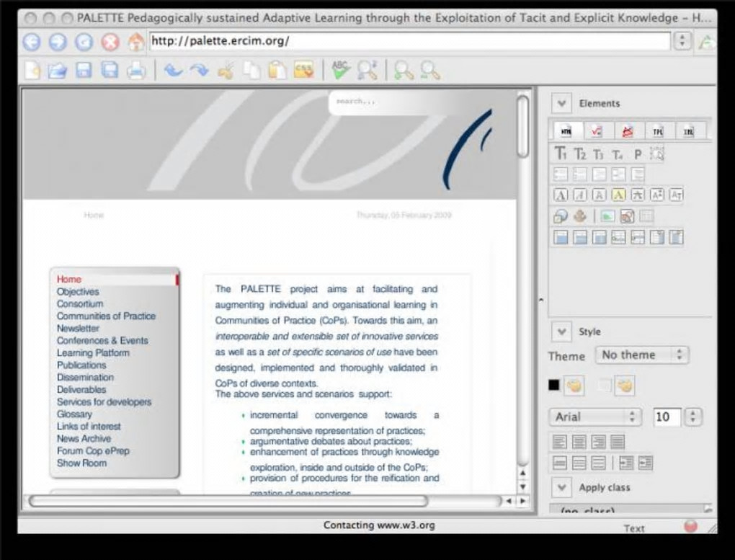Save all documents with the double floppy icon
The image size is (735, 560).
[x=110, y=71]
